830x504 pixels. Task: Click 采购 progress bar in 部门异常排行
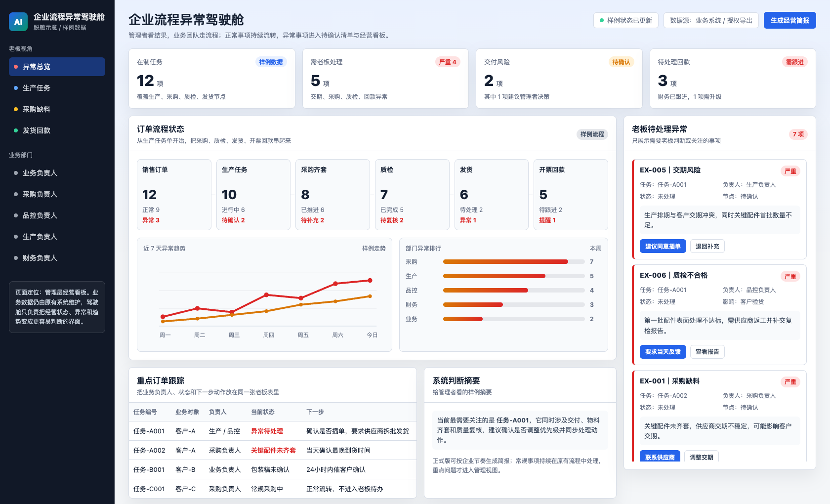pos(514,262)
